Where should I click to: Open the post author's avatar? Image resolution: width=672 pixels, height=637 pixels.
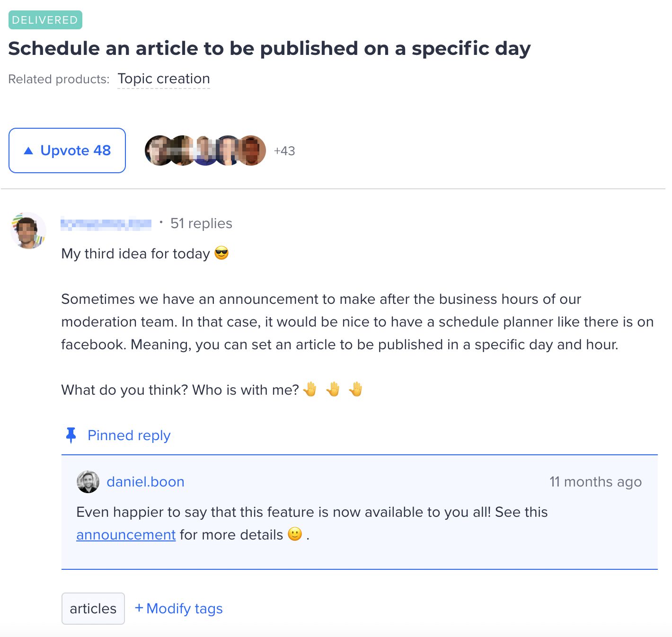click(28, 230)
